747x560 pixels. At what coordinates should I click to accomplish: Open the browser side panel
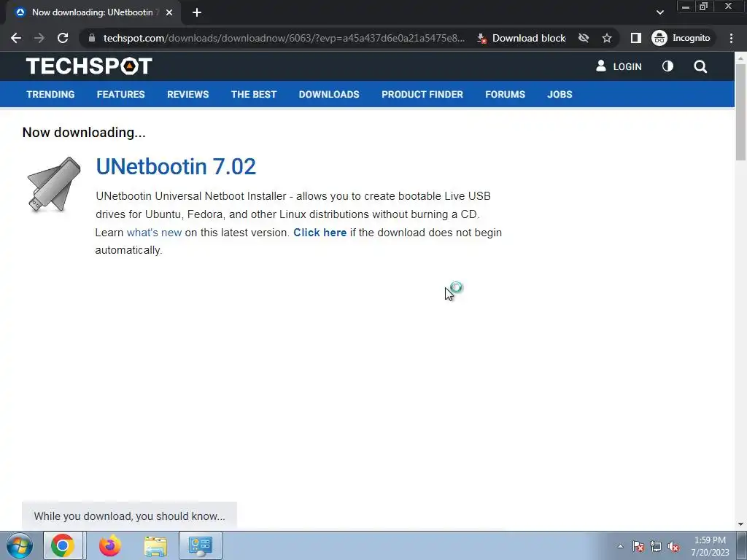point(635,38)
